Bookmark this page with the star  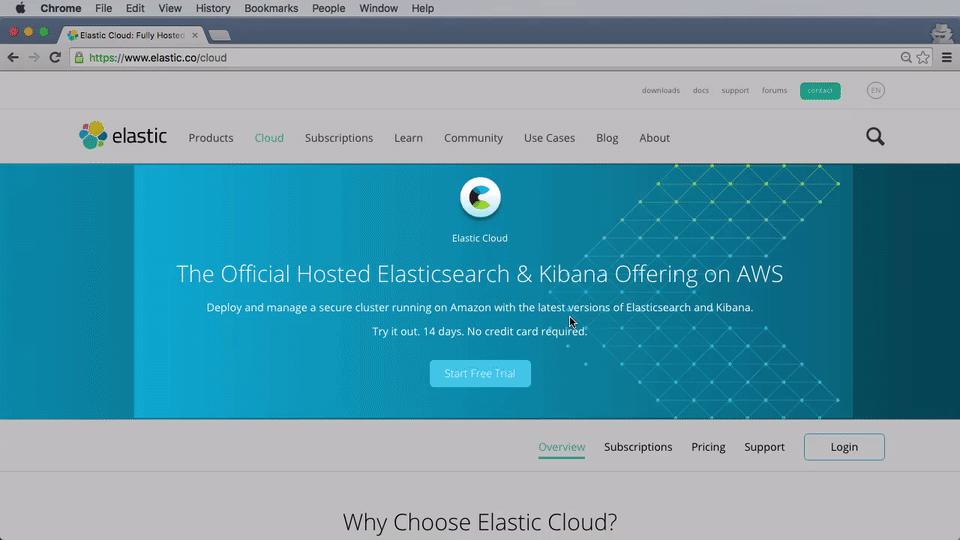[923, 58]
